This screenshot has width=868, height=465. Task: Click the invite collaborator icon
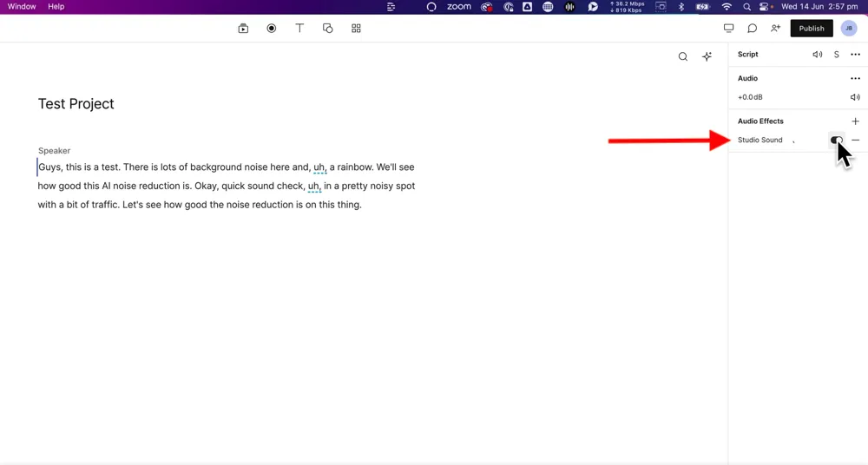(775, 29)
